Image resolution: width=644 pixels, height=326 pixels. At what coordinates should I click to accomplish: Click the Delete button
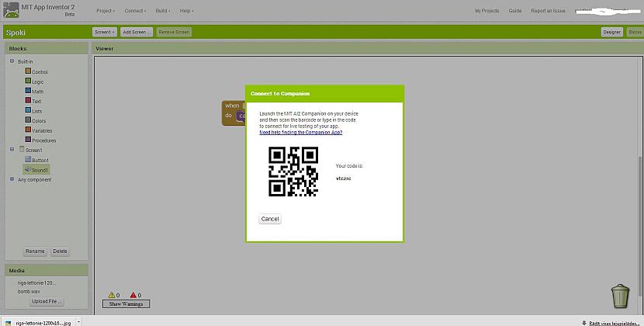(x=60, y=251)
